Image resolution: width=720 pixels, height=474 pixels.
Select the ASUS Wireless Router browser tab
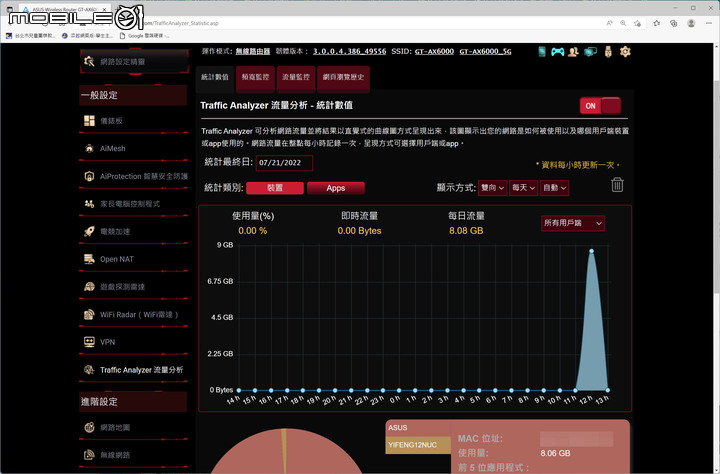[x=63, y=9]
